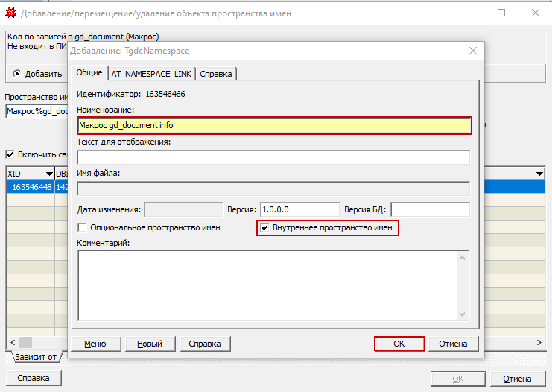This screenshot has width=552, height=392.
Task: Toggle the Включить checkbox above the table
Action: [x=10, y=154]
